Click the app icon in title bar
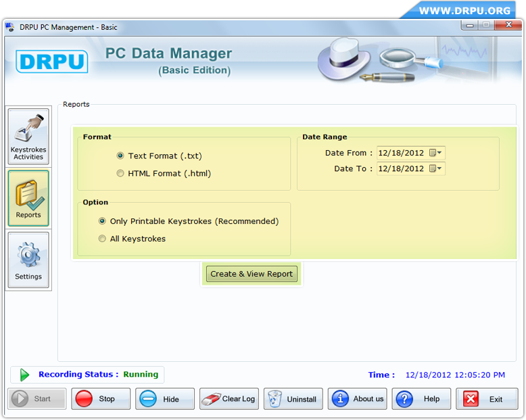 [x=10, y=27]
